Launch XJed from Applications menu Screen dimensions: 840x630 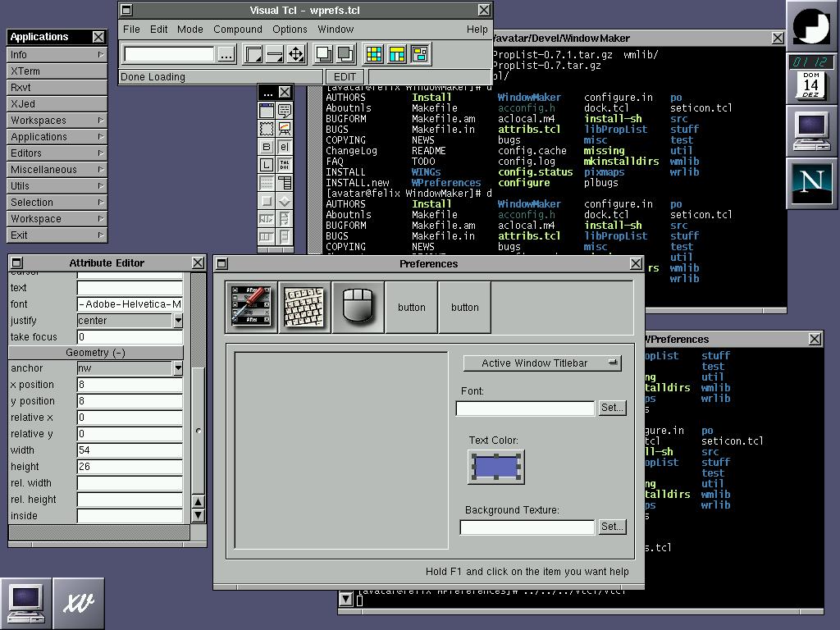click(57, 104)
